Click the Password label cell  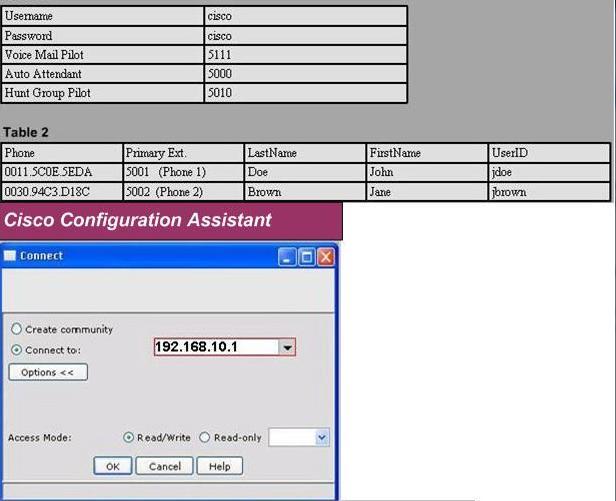(103, 36)
